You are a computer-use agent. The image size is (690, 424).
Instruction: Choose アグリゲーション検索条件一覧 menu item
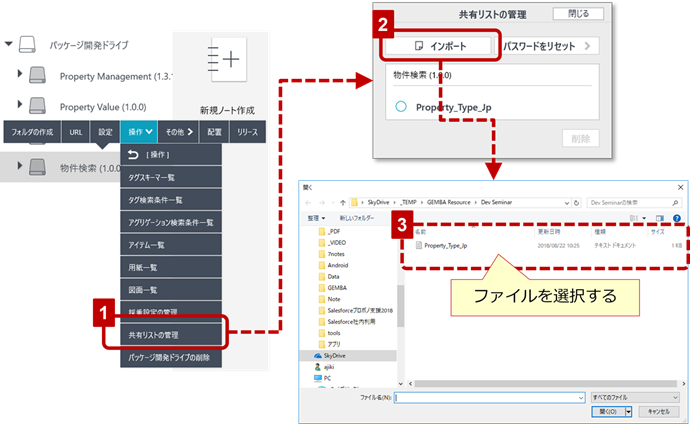click(x=171, y=223)
